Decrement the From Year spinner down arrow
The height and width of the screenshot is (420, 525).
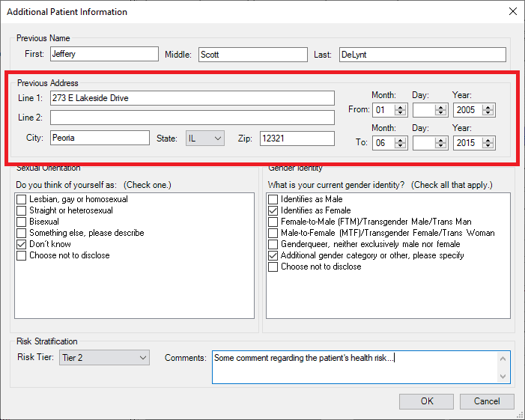pyautogui.click(x=488, y=113)
